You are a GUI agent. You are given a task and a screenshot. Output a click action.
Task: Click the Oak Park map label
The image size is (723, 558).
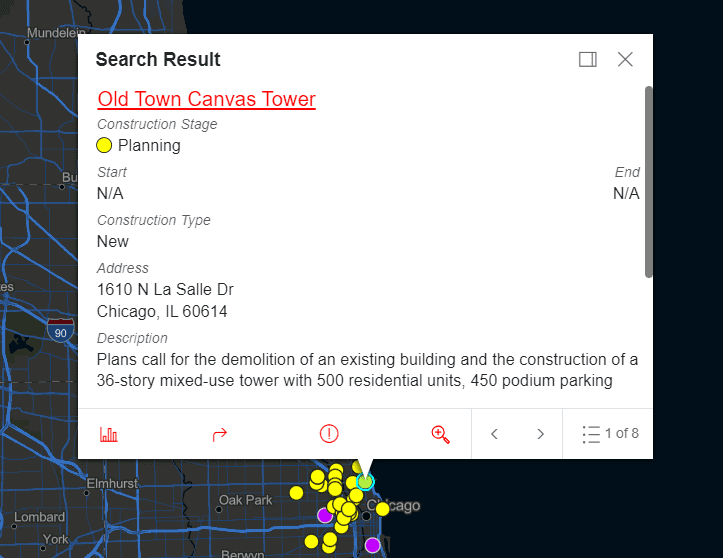[x=245, y=500]
